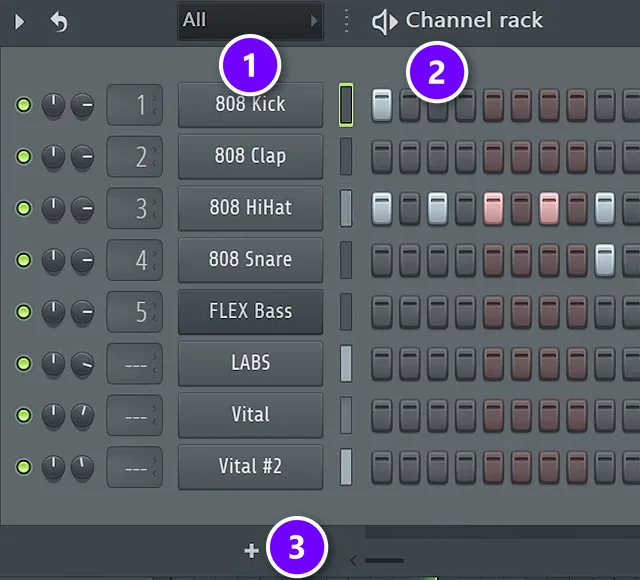Click the 808 Clap channel button

[x=250, y=156]
